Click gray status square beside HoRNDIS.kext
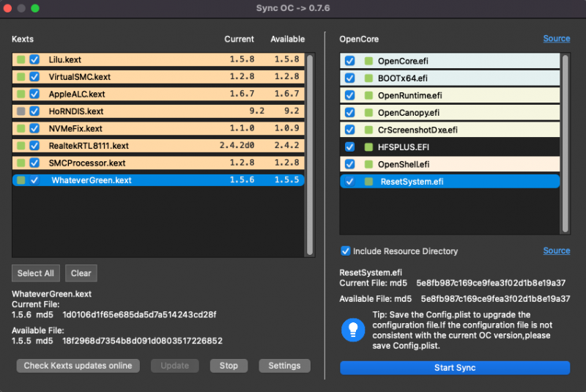586x392 pixels. (21, 111)
